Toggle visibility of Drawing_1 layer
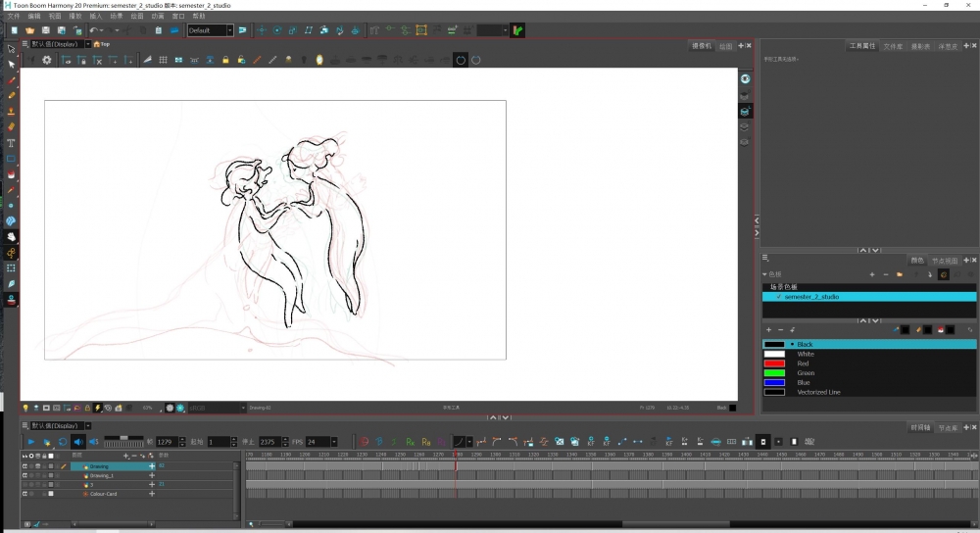The height and width of the screenshot is (533, 980). click(25, 475)
